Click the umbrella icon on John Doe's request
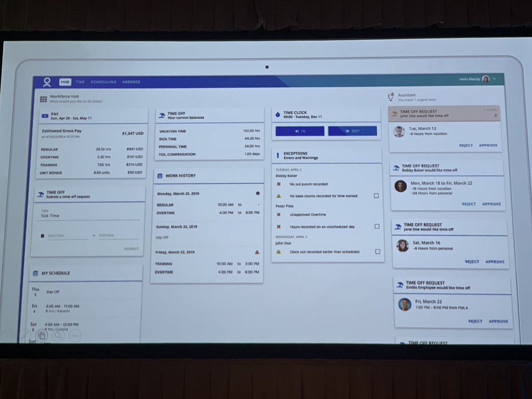Viewport: 532px width, 399px height. click(x=394, y=113)
